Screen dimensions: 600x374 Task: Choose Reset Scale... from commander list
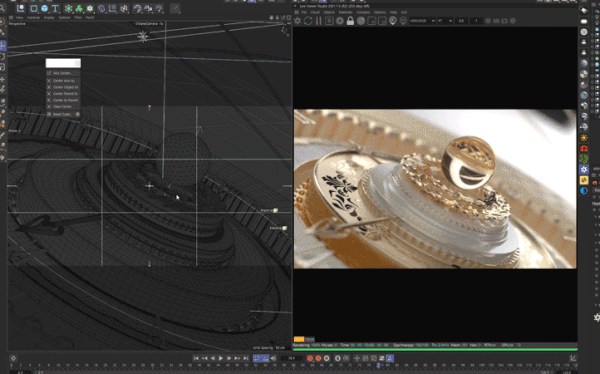[x=61, y=114]
